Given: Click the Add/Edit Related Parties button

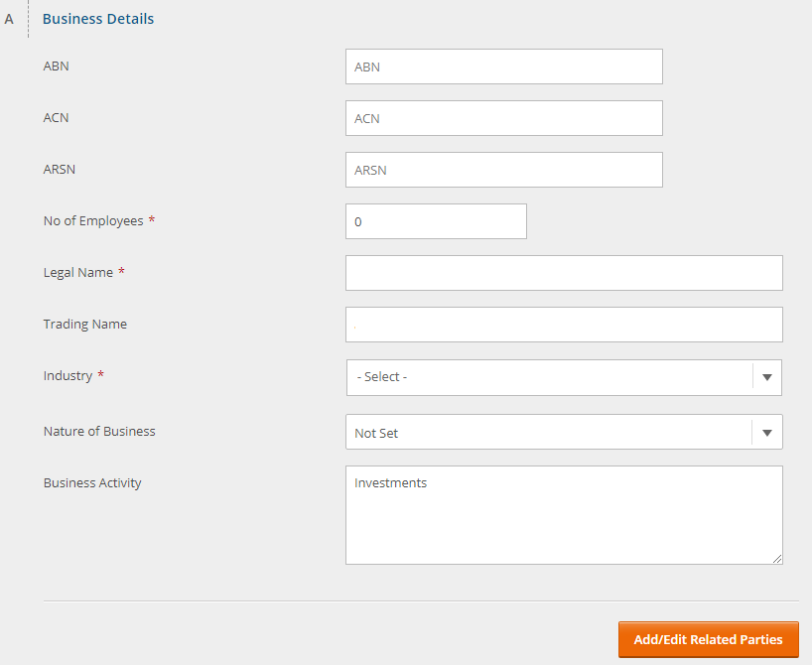Looking at the screenshot, I should [709, 639].
